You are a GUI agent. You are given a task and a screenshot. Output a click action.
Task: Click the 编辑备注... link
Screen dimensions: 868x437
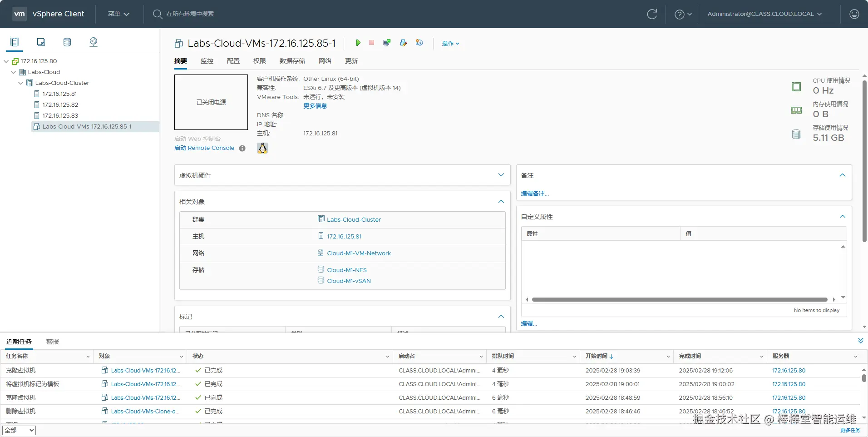click(535, 194)
